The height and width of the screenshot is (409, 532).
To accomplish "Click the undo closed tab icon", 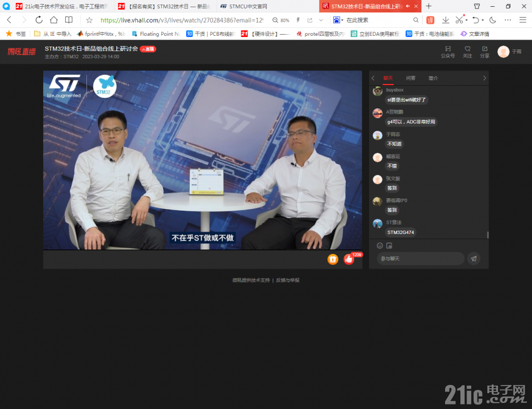I will coord(476,20).
